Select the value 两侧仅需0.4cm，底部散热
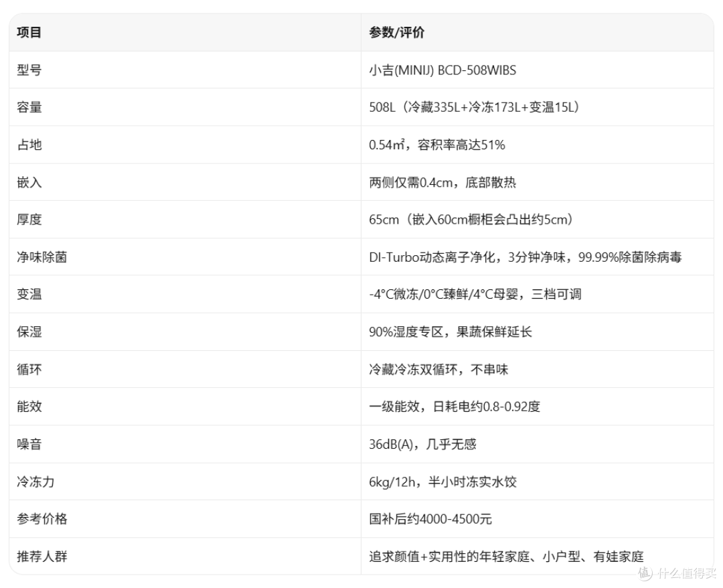This screenshot has height=588, width=723. pyautogui.click(x=443, y=182)
